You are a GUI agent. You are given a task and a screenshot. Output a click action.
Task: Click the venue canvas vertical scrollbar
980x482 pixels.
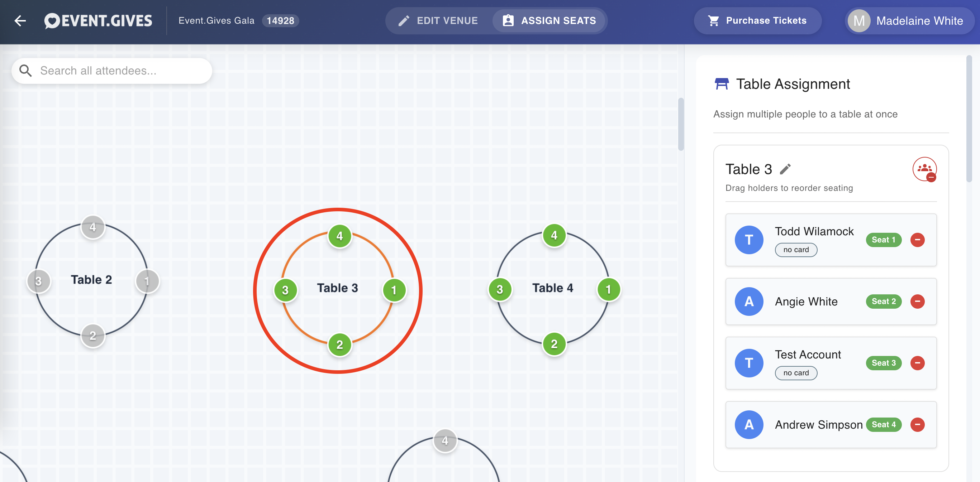[681, 125]
